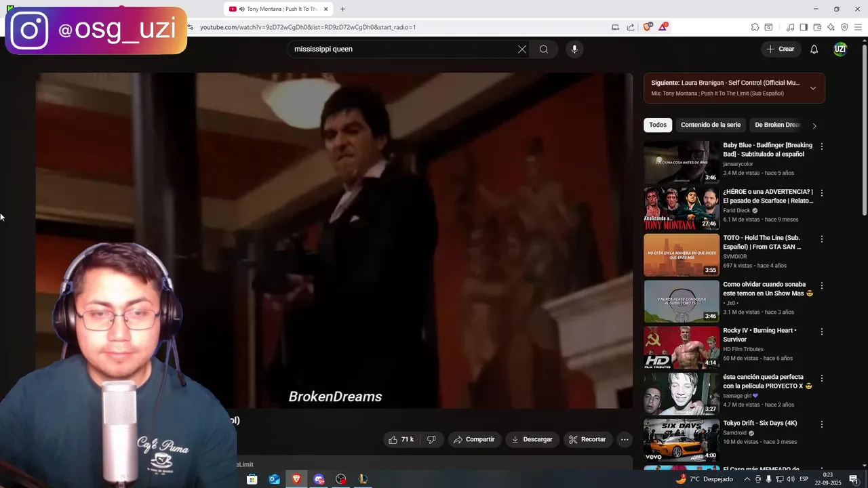The width and height of the screenshot is (868, 488).
Task: Open options for ¿HÉROE o una ADVERTENCIA? video
Action: [x=822, y=193]
